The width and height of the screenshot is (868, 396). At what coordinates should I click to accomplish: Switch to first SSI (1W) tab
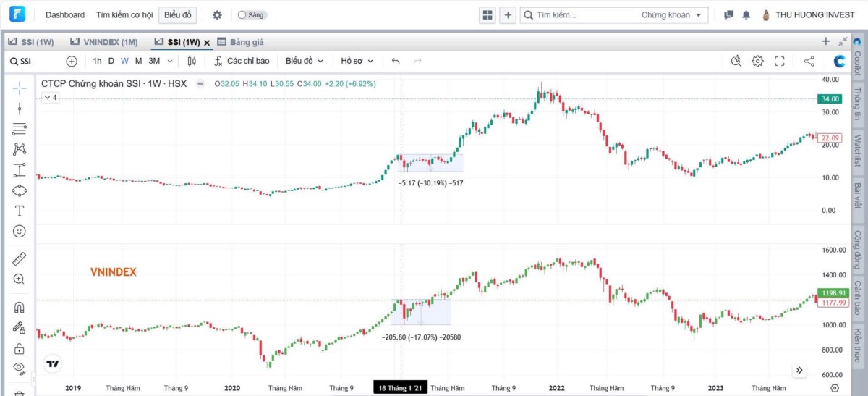[31, 42]
